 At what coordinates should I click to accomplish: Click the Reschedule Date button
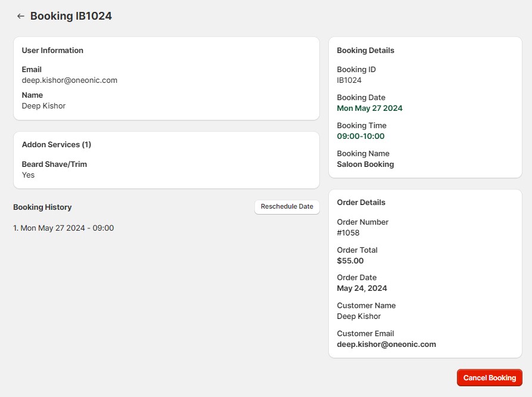[287, 207]
